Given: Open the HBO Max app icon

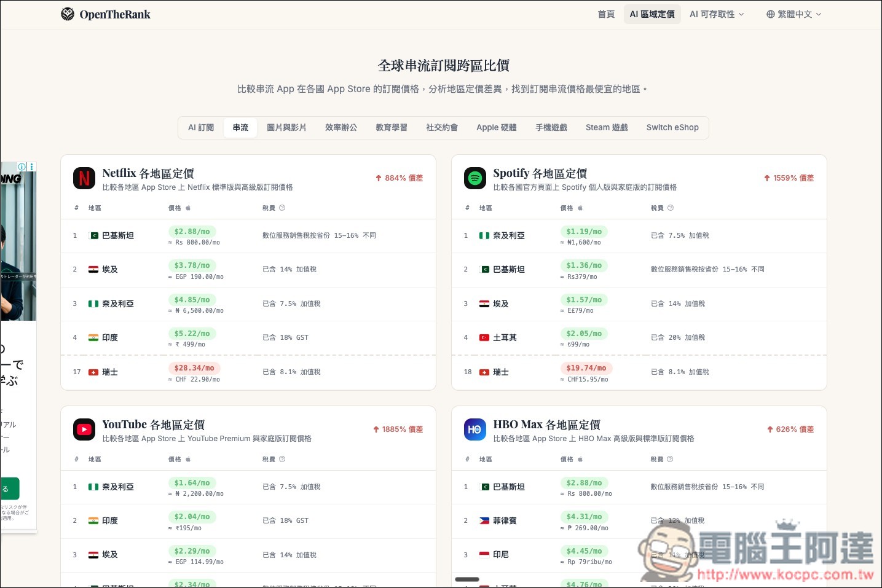Looking at the screenshot, I should (x=475, y=429).
